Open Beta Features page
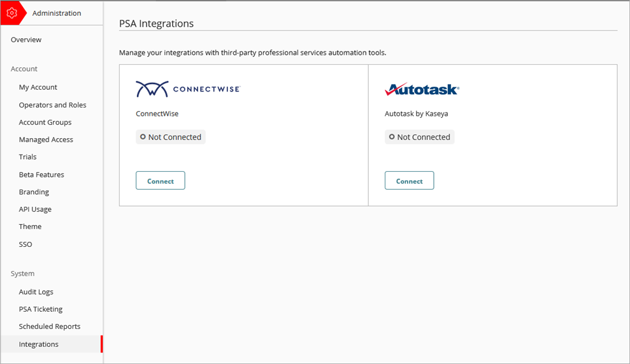The width and height of the screenshot is (630, 364). pos(41,174)
